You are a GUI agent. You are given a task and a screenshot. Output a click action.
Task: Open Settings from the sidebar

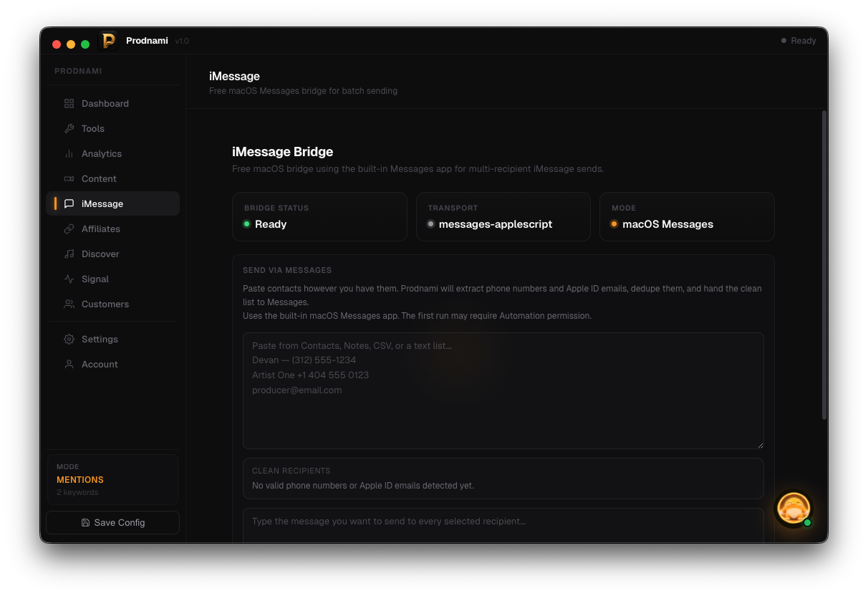(112, 340)
